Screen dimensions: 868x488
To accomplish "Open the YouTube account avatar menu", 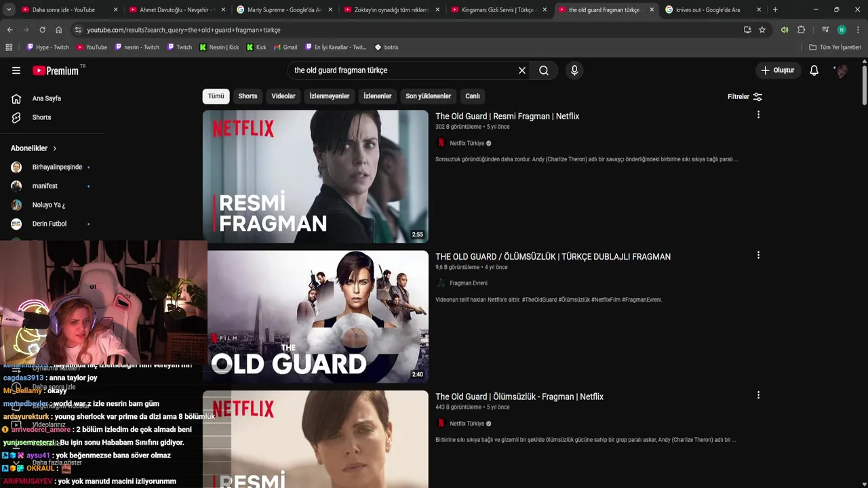I will point(841,70).
